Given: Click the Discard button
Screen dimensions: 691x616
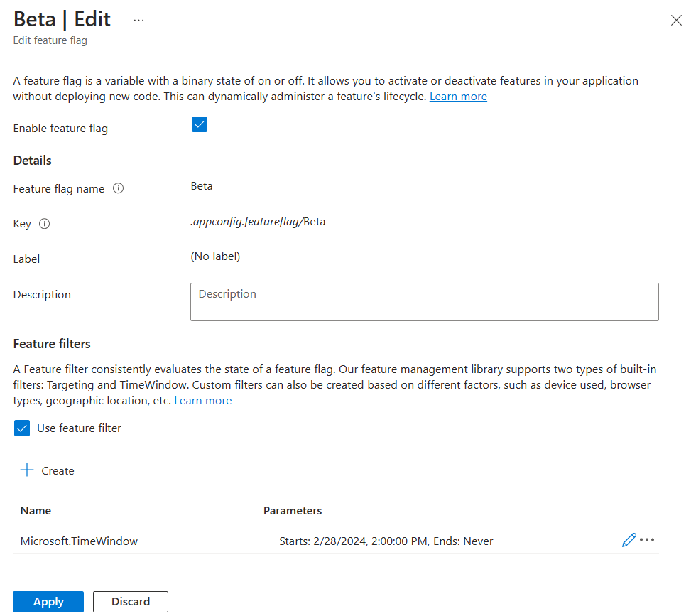Looking at the screenshot, I should pyautogui.click(x=131, y=602).
